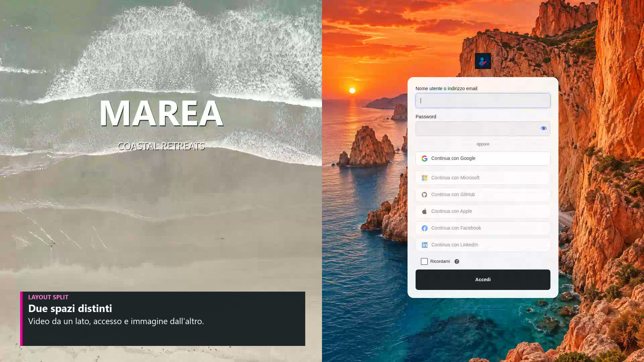This screenshot has width=644, height=362.
Task: Click into the Password field
Action: tap(483, 129)
